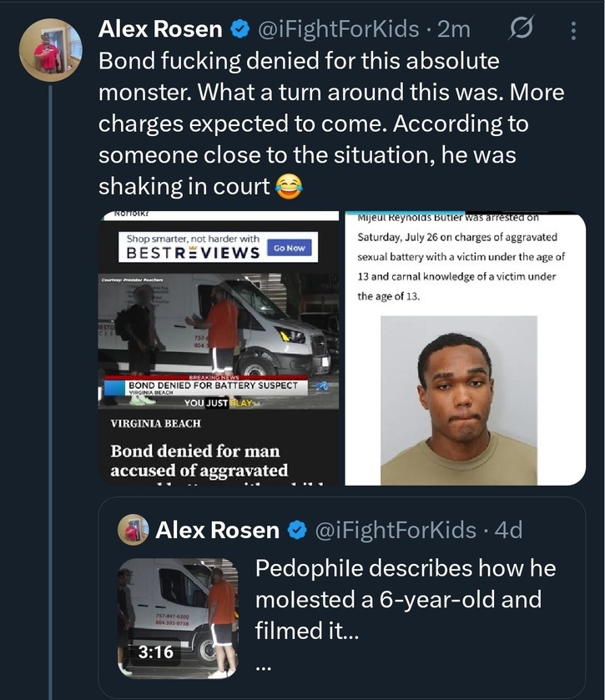Screen dimensions: 605x700
Task: Click the BestReviews ad banner logo
Action: [193, 252]
